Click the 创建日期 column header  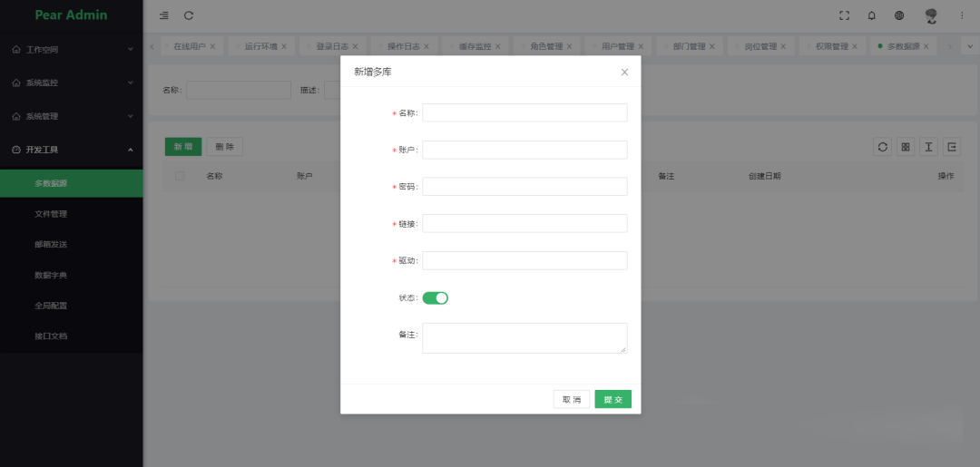(x=764, y=176)
